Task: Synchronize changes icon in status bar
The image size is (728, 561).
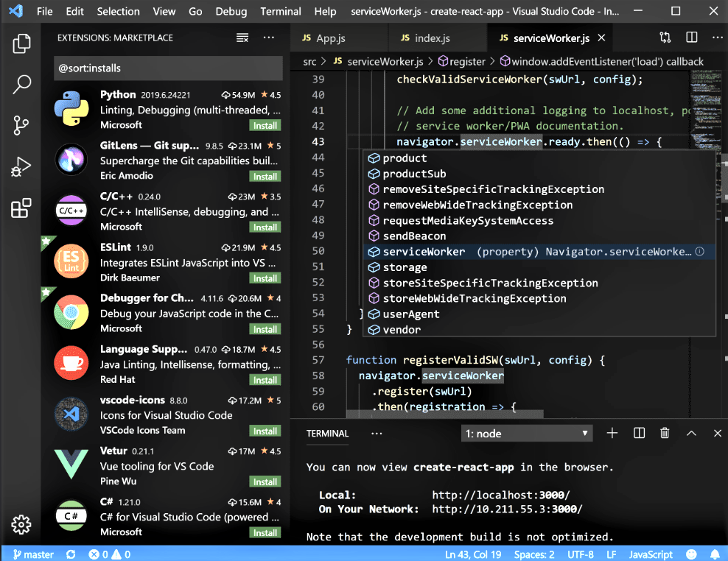Action: pyautogui.click(x=71, y=554)
